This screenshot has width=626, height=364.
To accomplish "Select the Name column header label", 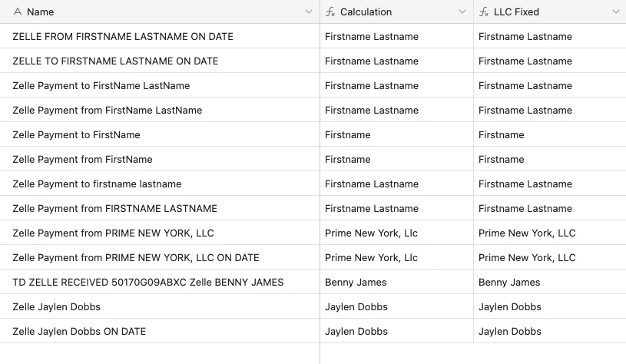I will point(40,12).
